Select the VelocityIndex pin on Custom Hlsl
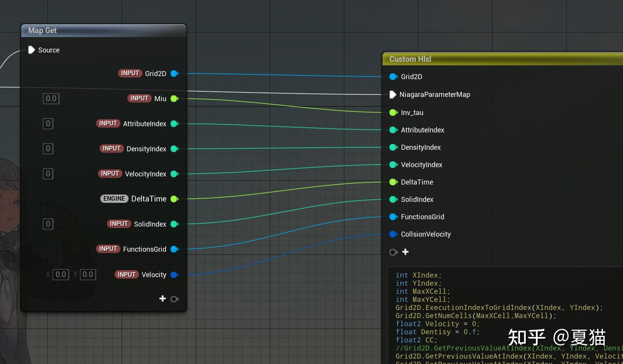 [x=393, y=164]
